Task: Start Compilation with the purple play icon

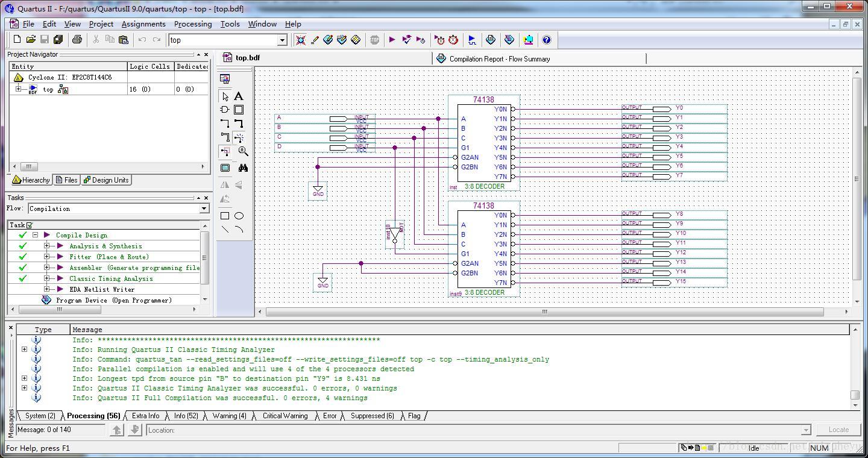Action: coord(392,40)
